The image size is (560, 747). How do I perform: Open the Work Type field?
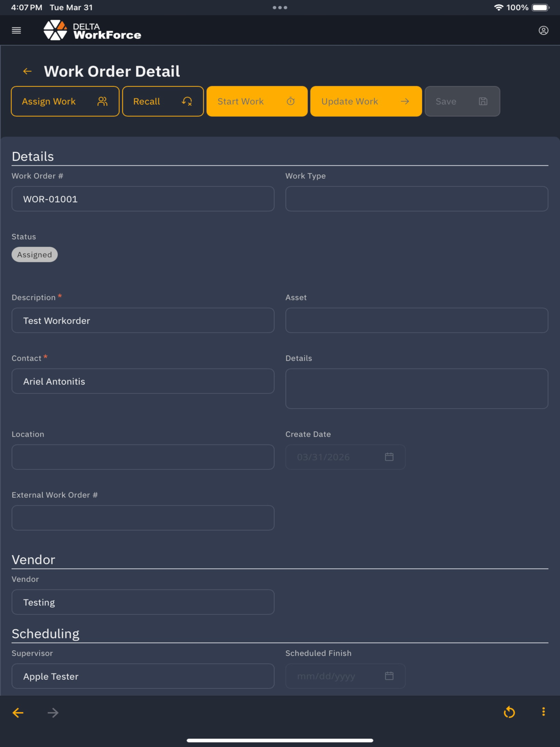pyautogui.click(x=416, y=199)
